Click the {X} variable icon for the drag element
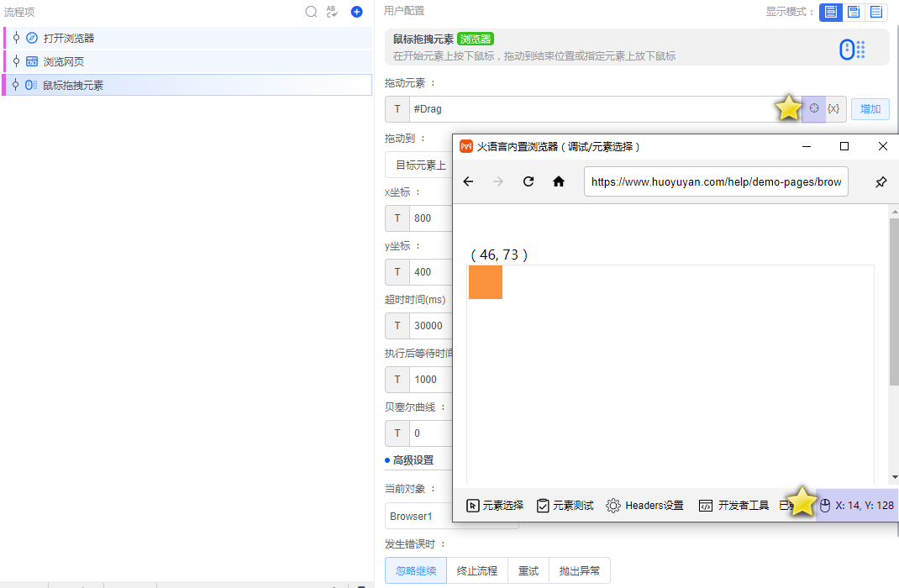Screen dimensions: 899x588 click(833, 108)
